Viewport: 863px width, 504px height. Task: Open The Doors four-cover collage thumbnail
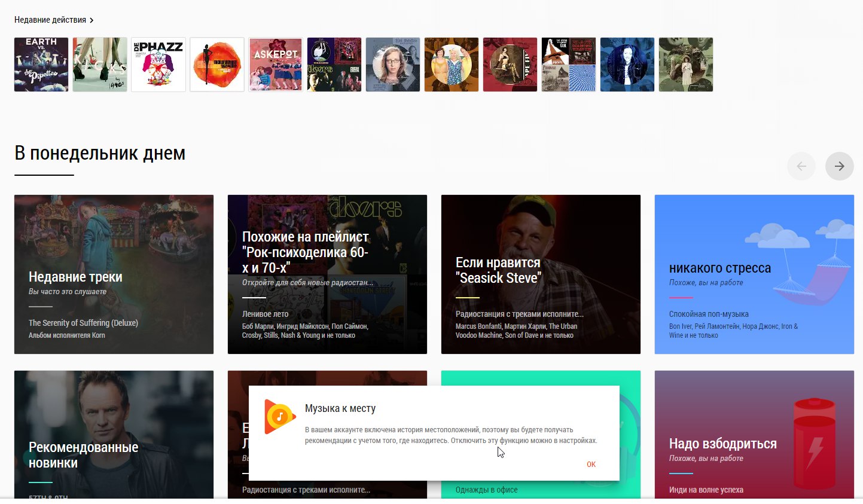pos(334,65)
